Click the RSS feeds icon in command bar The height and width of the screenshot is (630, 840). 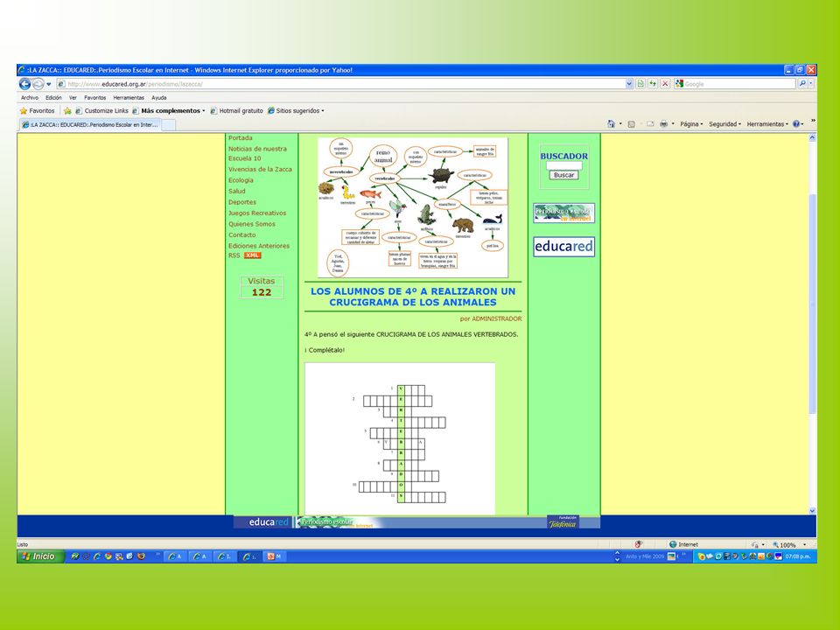coord(632,124)
